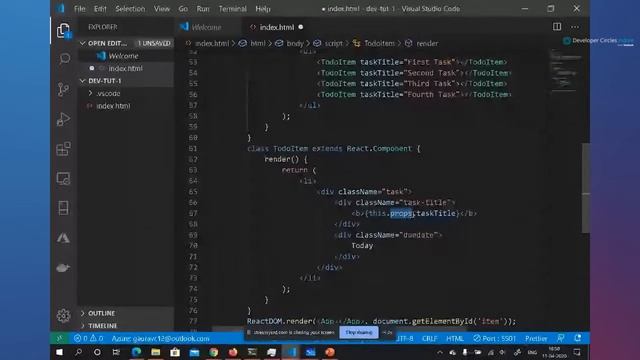Open the Edit menu
Image resolution: width=640 pixels, height=360 pixels.
(100, 9)
